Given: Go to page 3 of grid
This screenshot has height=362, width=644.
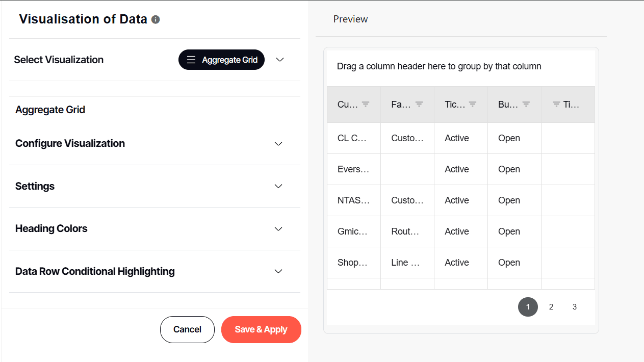Looking at the screenshot, I should pos(575,307).
